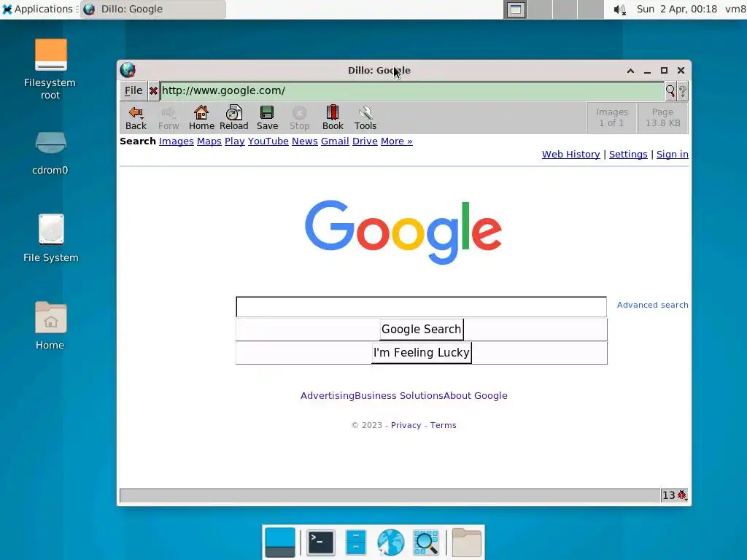Click the Google Search button
The height and width of the screenshot is (560, 747).
(421, 329)
